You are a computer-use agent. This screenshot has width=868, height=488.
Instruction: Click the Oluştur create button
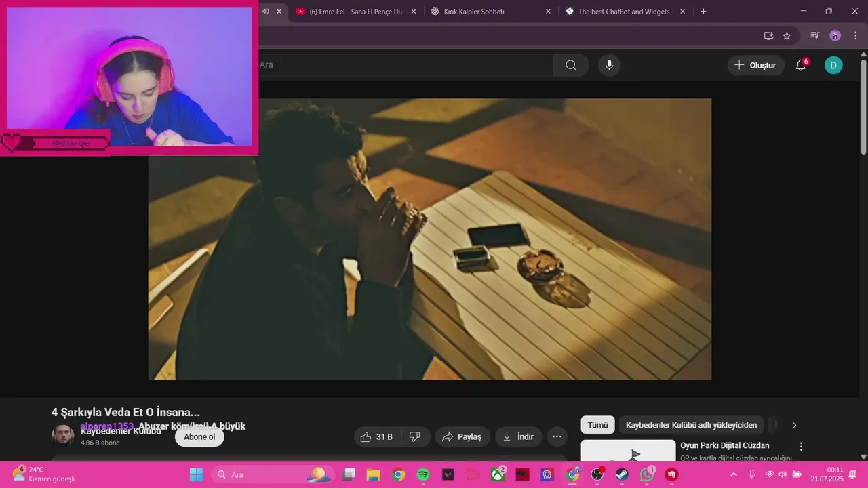click(755, 65)
